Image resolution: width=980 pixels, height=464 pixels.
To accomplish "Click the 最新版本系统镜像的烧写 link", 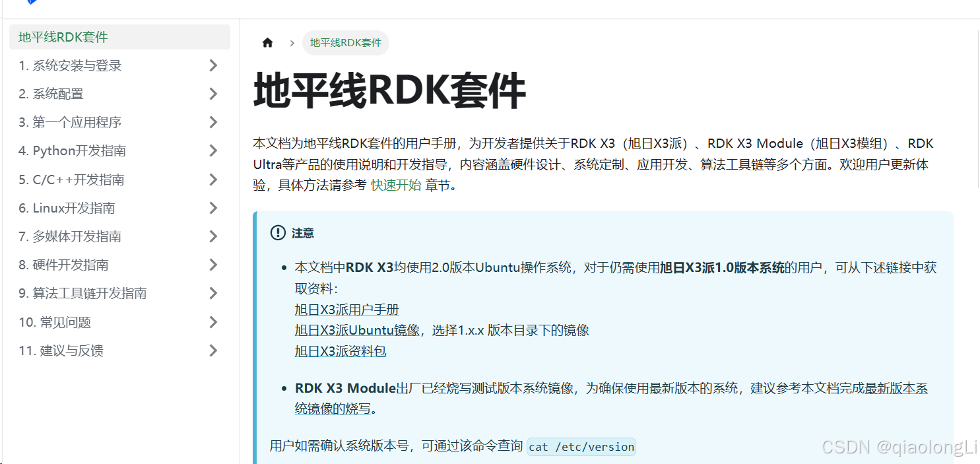I will (896, 388).
